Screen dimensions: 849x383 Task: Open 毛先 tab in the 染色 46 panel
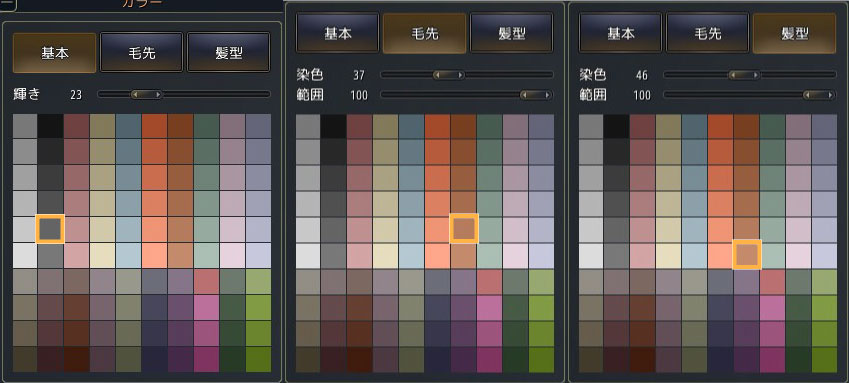708,33
